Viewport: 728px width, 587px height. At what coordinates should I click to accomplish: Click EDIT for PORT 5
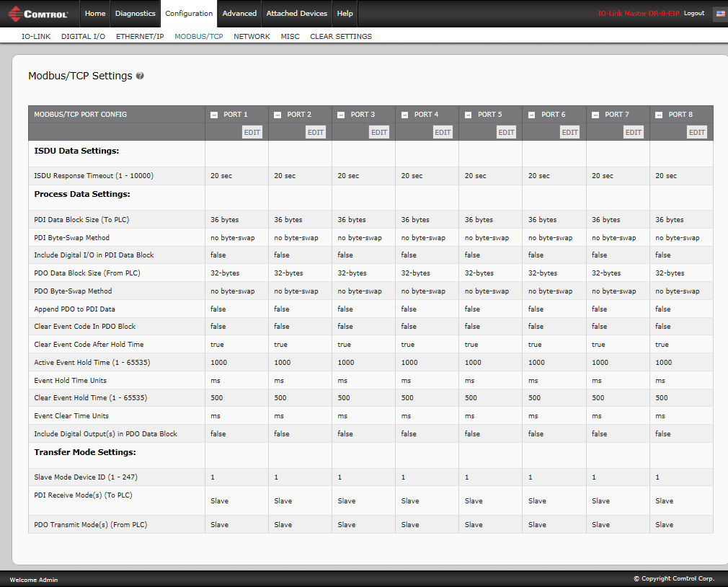click(x=506, y=133)
